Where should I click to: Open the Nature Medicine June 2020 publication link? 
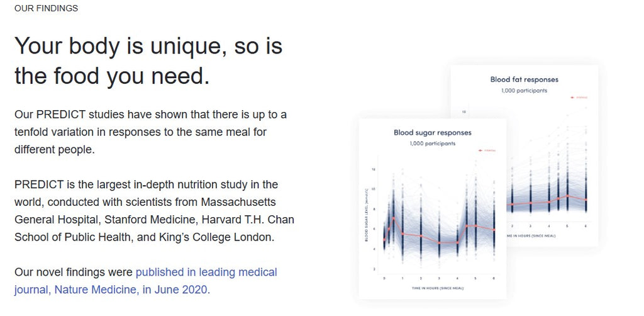pyautogui.click(x=145, y=281)
